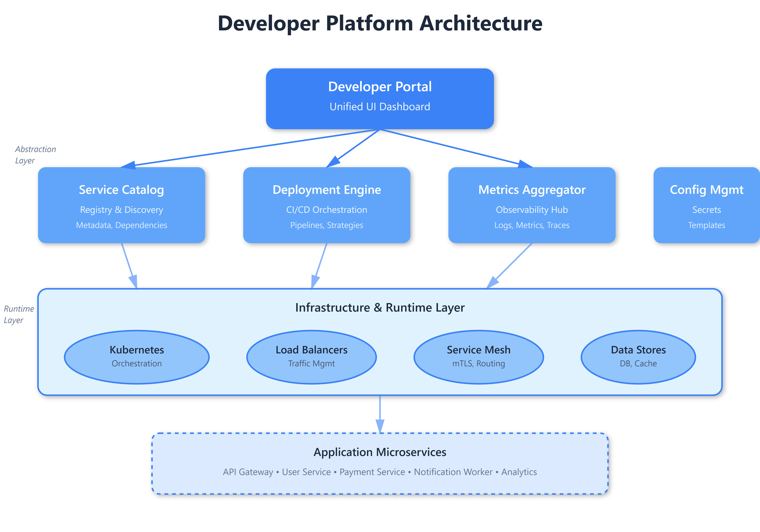This screenshot has height=532, width=760.
Task: Click 'Orchestration' under Kubernetes
Action: (137, 363)
